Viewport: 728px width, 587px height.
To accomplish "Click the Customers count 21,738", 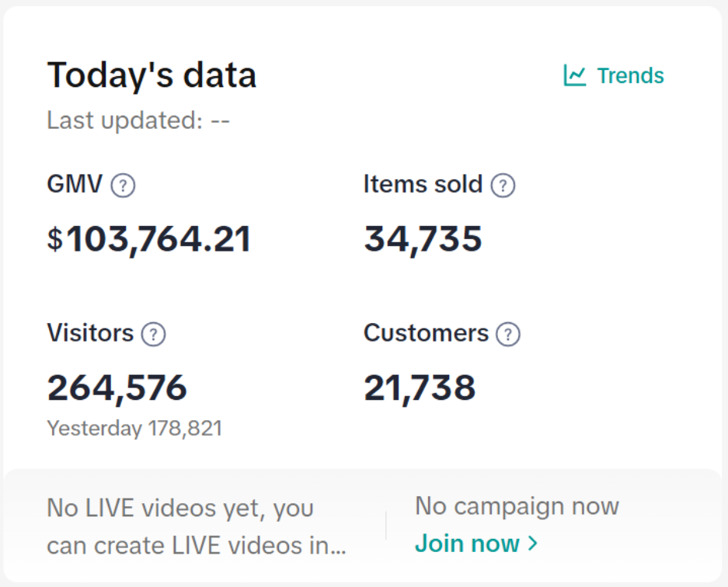I will coord(420,387).
